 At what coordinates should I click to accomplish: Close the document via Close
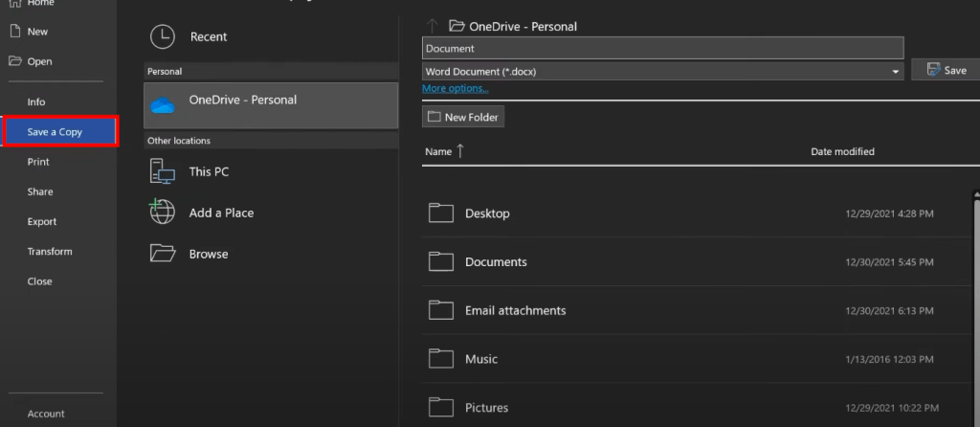(x=39, y=281)
